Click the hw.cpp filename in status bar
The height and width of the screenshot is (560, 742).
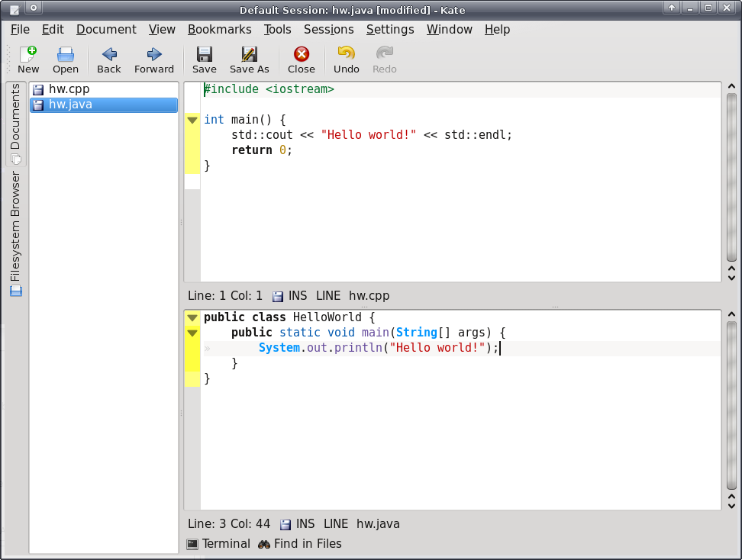tap(369, 296)
